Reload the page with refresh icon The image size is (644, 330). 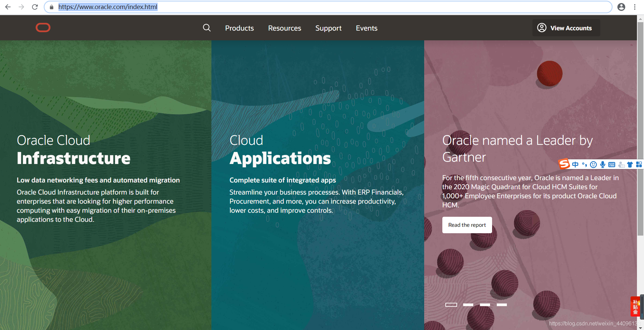click(35, 7)
